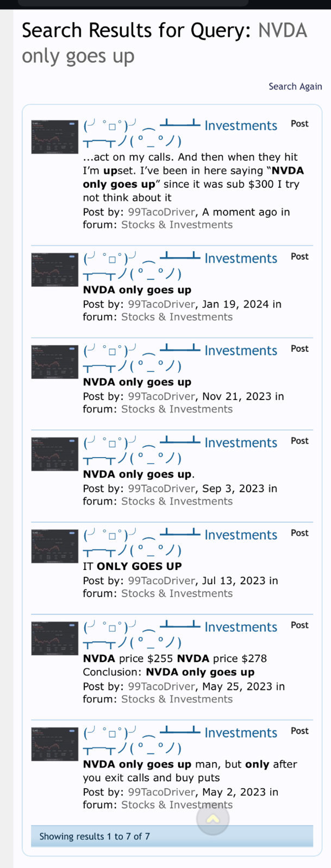This screenshot has width=331, height=868.
Task: Open Stocks & Investments forum in May 2 result
Action: (x=177, y=805)
